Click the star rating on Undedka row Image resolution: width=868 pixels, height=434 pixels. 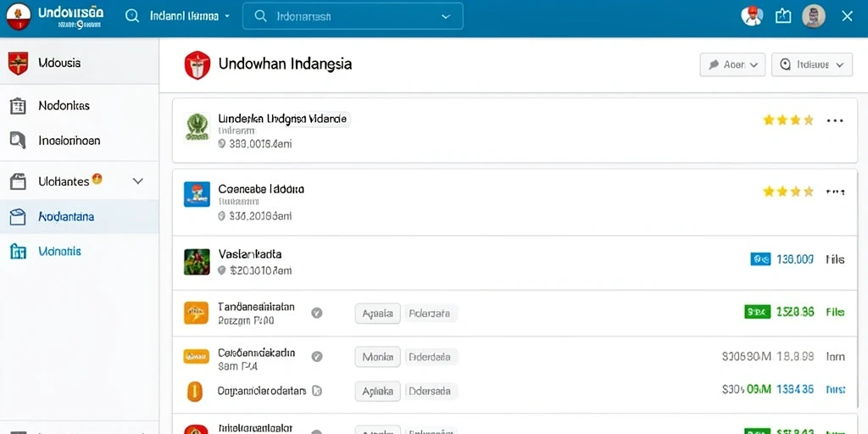point(788,120)
